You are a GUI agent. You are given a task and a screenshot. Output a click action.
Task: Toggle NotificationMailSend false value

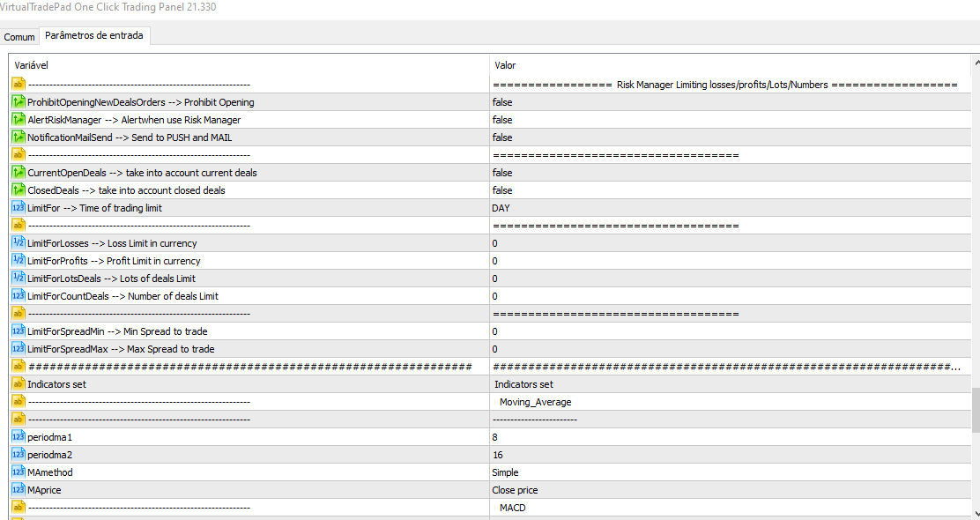pyautogui.click(x=501, y=137)
